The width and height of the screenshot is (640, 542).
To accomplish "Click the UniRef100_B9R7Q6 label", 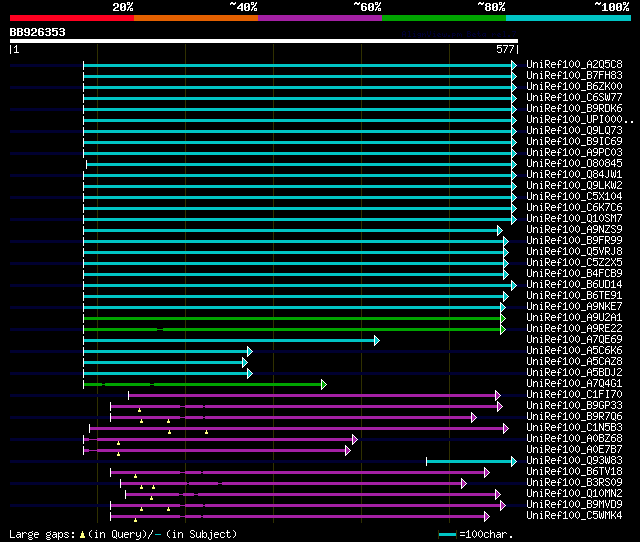I will [574, 417].
